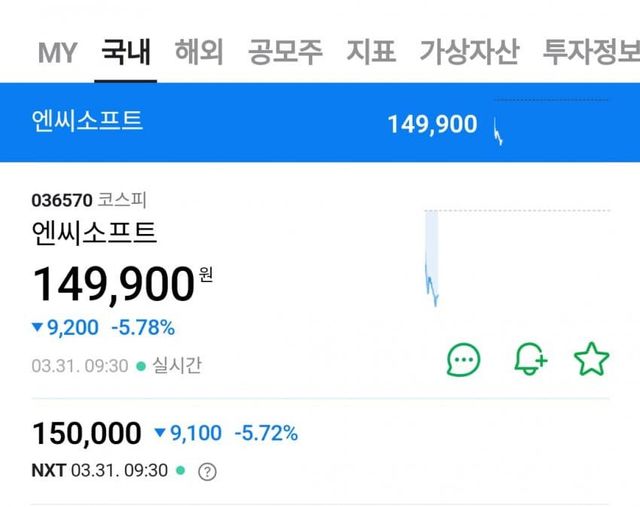
Task: Open the 엔씨소프트 stock title below the code
Action: (95, 234)
